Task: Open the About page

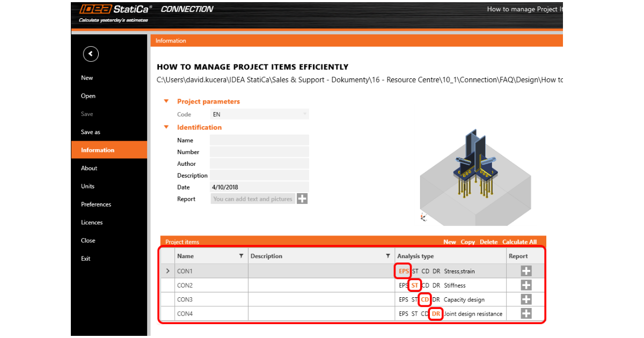Action: (89, 168)
